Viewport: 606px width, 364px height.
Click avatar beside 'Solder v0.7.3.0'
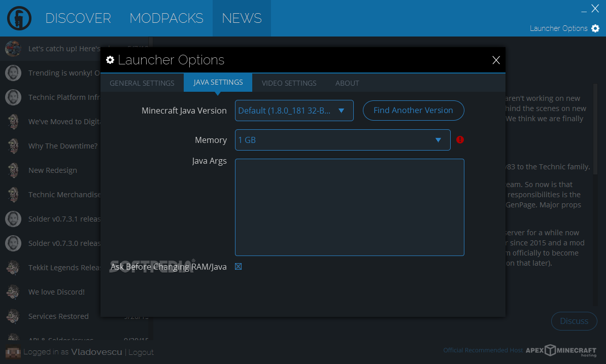[x=13, y=243]
